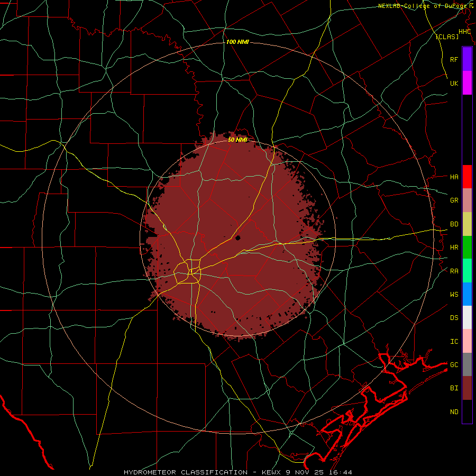This screenshot has height=476, width=476.
Task: Click the WS legend label
Action: point(454,294)
